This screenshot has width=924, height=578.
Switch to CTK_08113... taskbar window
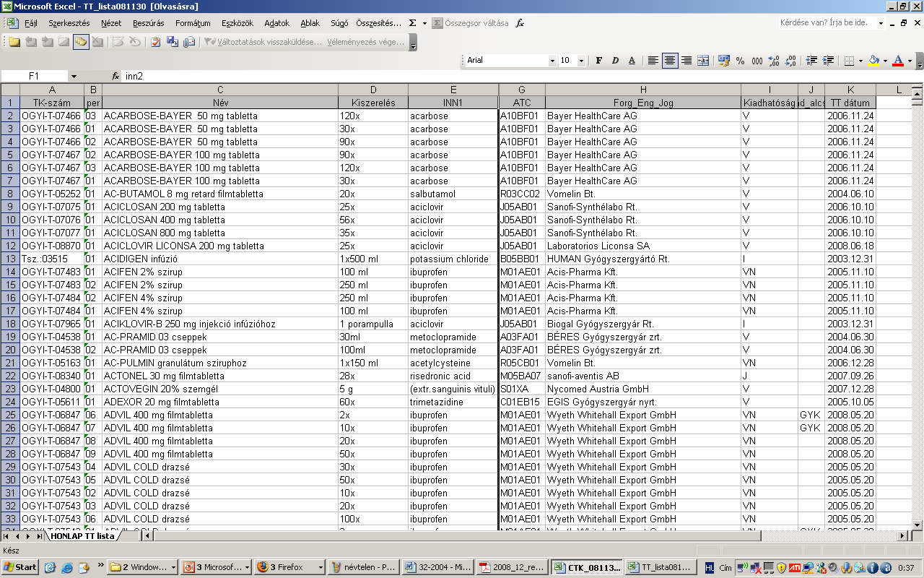(x=586, y=567)
